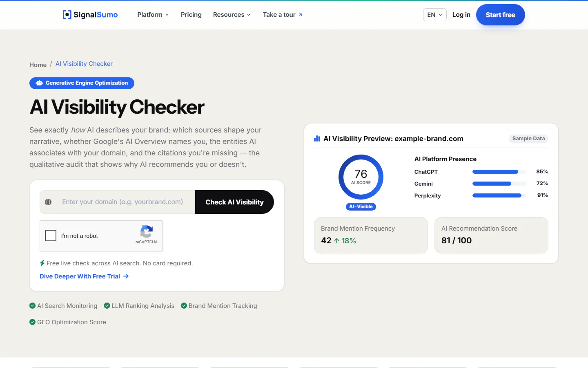Click the Sample Data tag
588x368 pixels.
click(528, 139)
